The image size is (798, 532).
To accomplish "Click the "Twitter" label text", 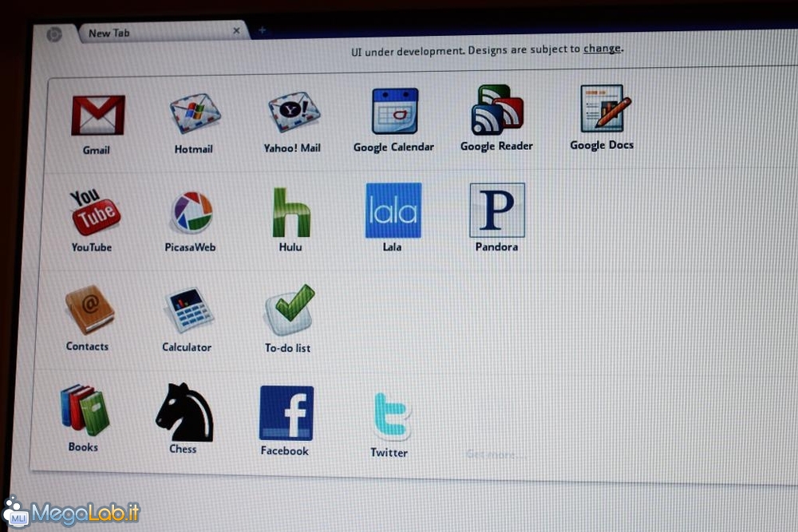I will pos(389,453).
